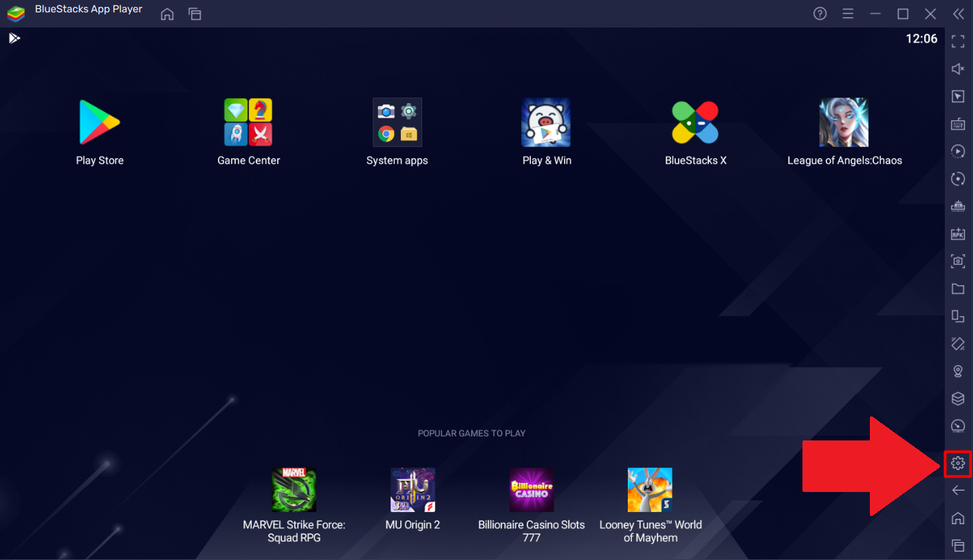This screenshot has width=973, height=560.
Task: Go back using the sidebar arrow
Action: point(958,490)
